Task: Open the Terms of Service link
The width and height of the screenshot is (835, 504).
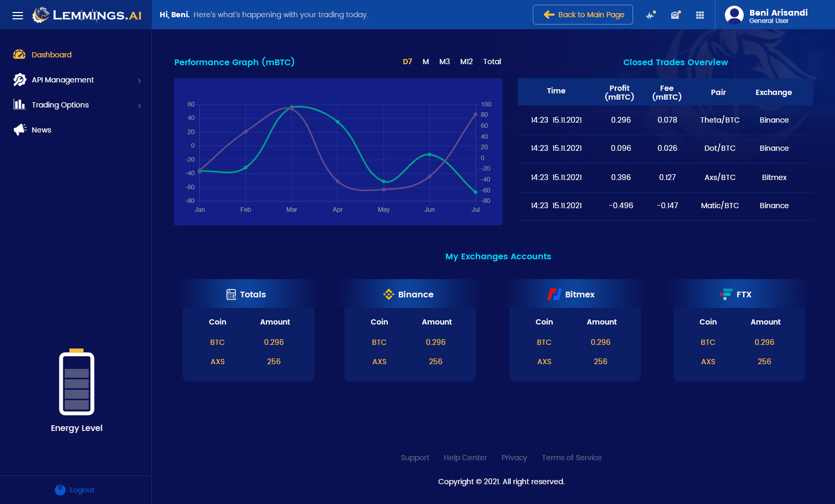Action: tap(572, 458)
